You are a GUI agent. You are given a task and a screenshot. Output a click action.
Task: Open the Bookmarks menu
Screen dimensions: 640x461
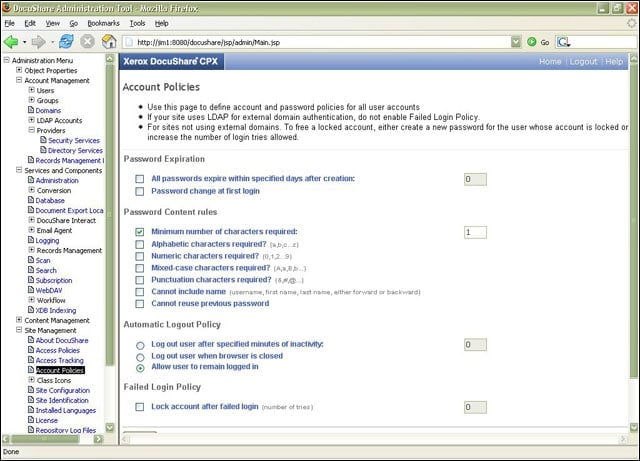[x=104, y=23]
